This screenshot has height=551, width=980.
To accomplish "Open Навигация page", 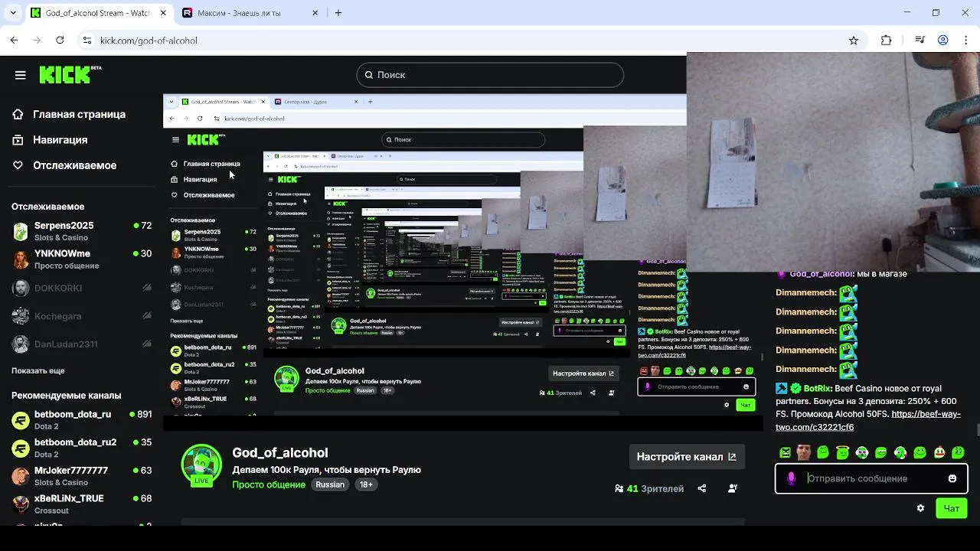I will (60, 140).
